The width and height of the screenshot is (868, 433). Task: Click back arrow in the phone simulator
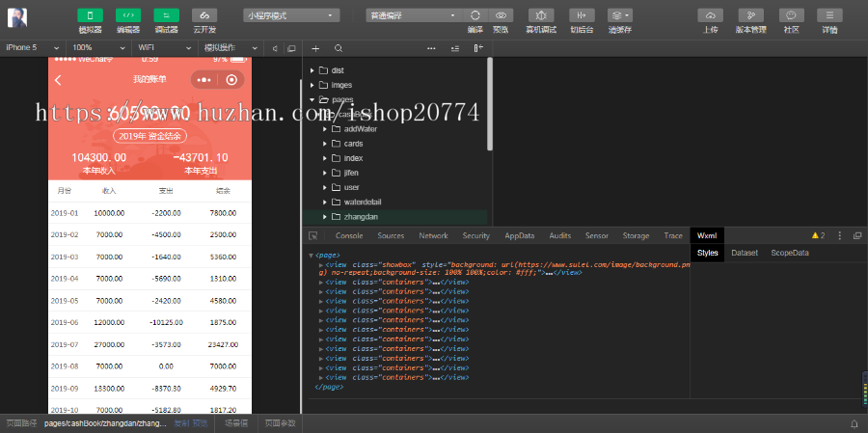(58, 80)
